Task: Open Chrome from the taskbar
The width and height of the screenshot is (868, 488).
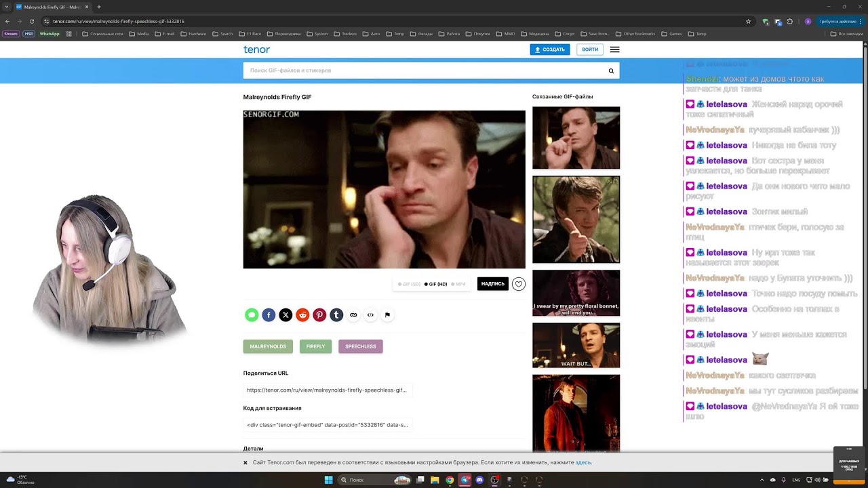Action: point(450,480)
